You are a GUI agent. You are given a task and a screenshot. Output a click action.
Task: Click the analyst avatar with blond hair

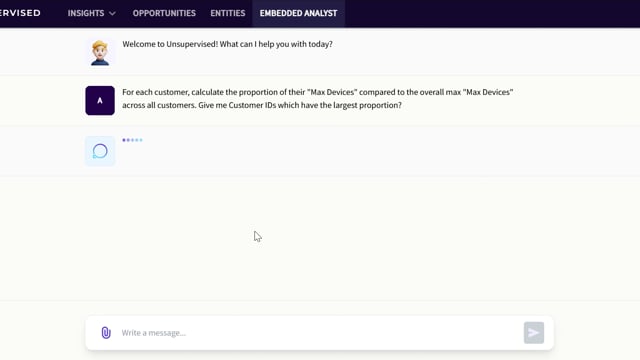point(100,53)
